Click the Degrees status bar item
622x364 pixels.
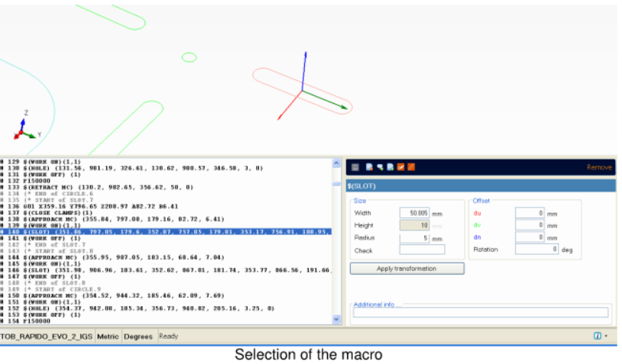(x=138, y=337)
